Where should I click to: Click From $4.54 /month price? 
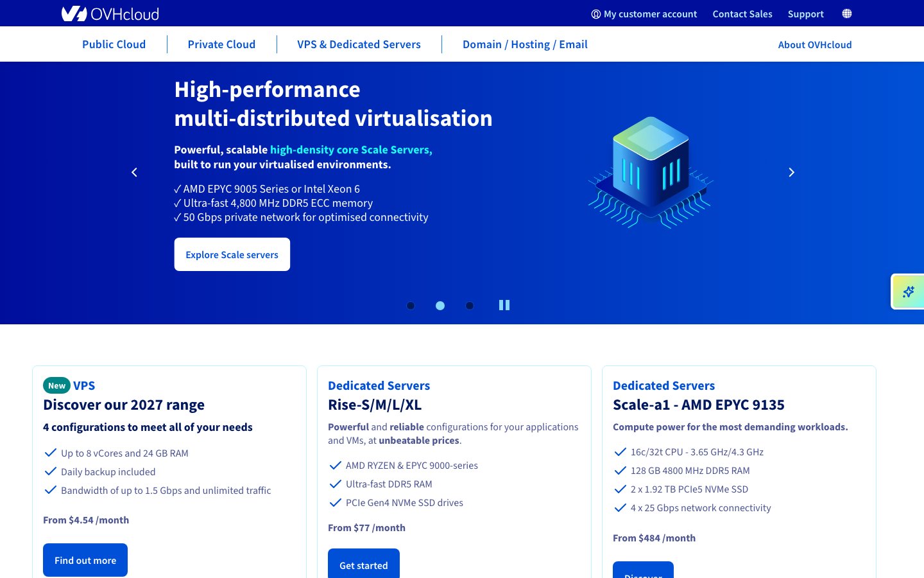86,520
